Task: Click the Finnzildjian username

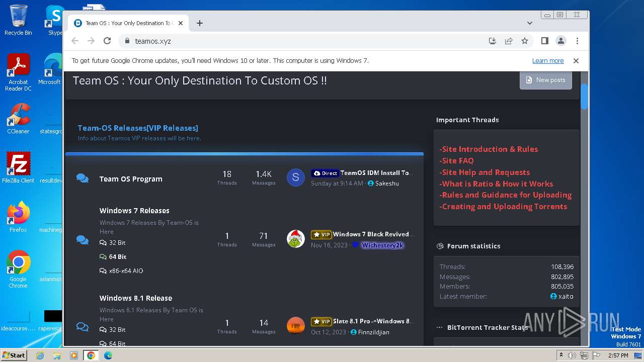Action: pyautogui.click(x=373, y=332)
